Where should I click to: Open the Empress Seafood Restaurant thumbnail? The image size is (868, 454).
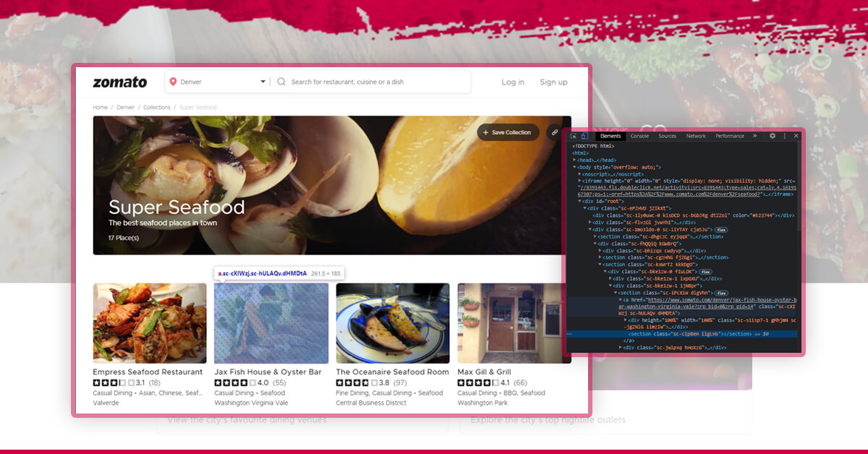pos(150,323)
